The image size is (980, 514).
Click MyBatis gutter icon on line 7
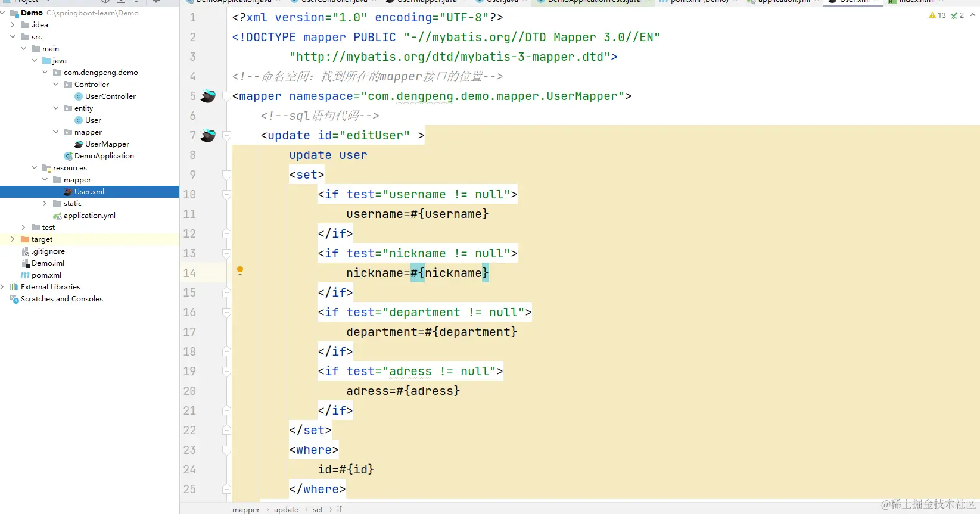tap(208, 135)
